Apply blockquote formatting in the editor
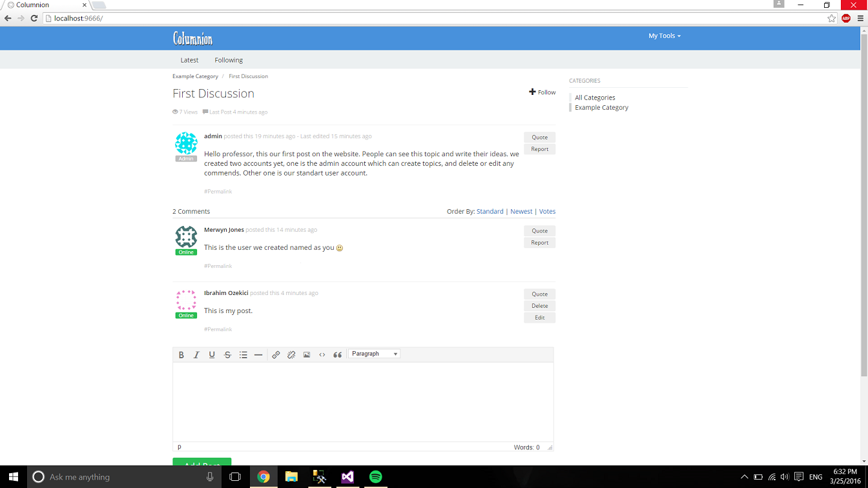Screen dimensions: 868x488 [x=337, y=355]
